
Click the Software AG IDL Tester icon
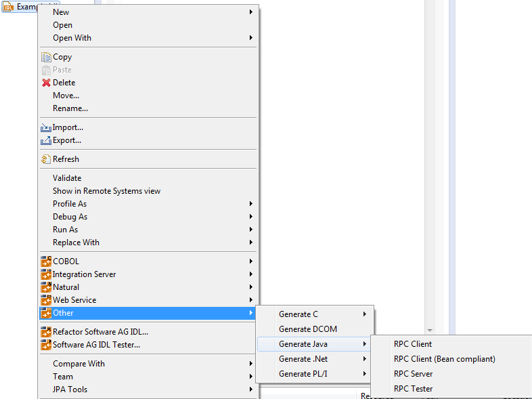click(46, 345)
